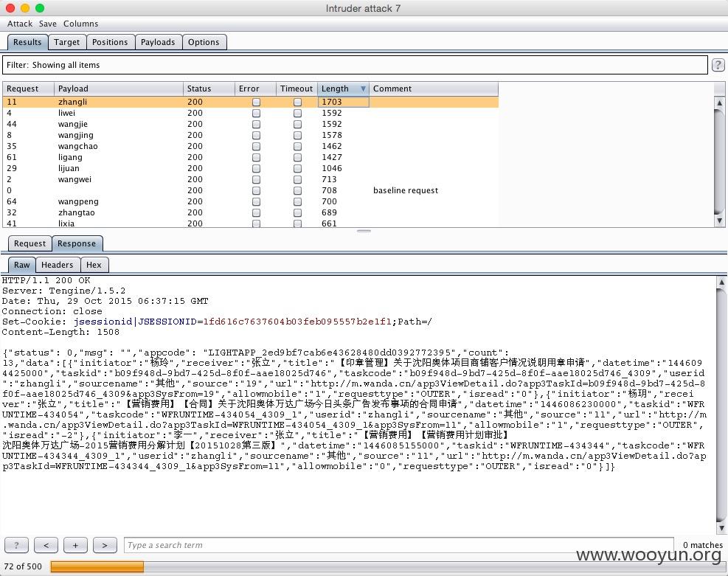This screenshot has height=576, width=728.
Task: Click the 0 matches label
Action: tap(702, 545)
